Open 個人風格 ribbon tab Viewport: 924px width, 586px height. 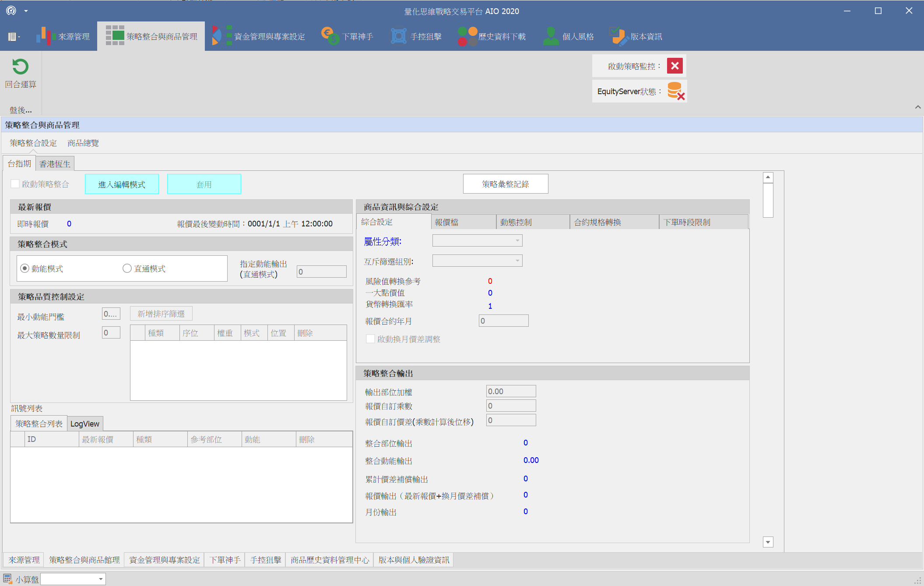pyautogui.click(x=568, y=36)
